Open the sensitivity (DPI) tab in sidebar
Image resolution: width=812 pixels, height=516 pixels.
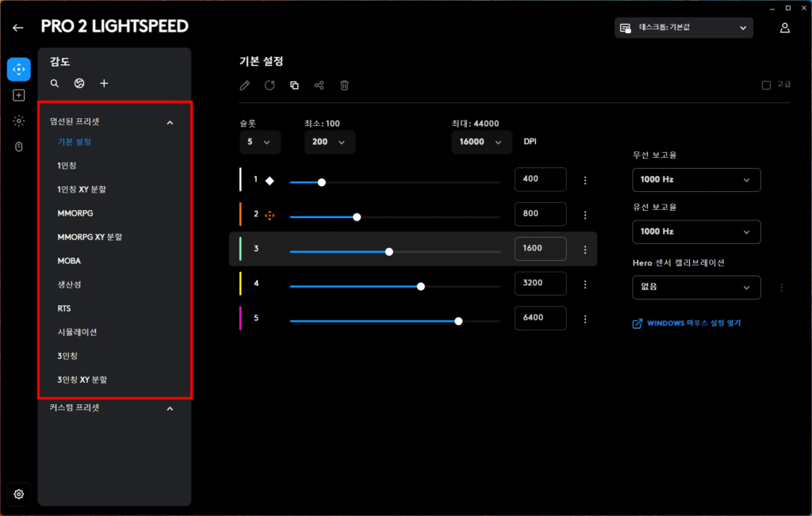(19, 70)
